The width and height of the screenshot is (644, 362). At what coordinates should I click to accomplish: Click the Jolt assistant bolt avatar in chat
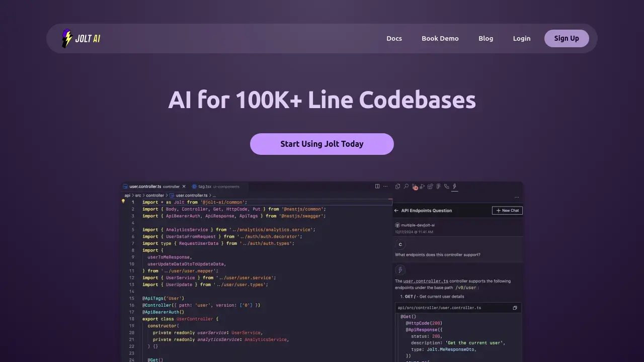click(x=400, y=270)
